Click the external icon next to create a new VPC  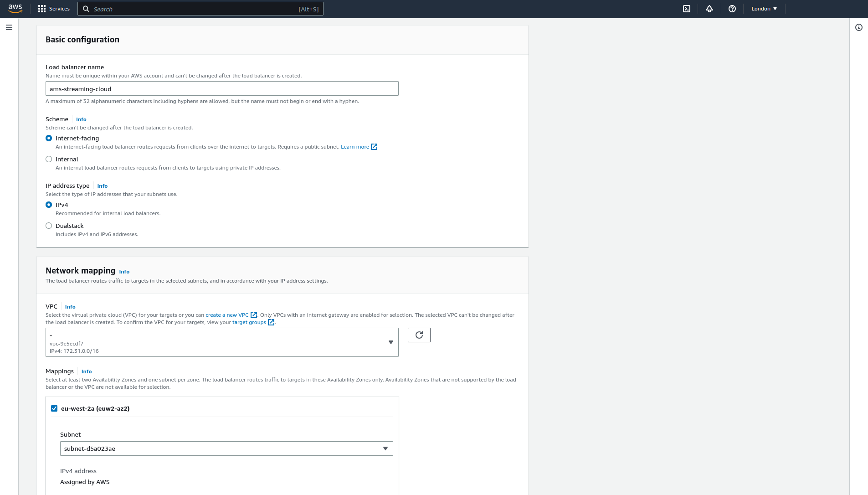pos(254,315)
